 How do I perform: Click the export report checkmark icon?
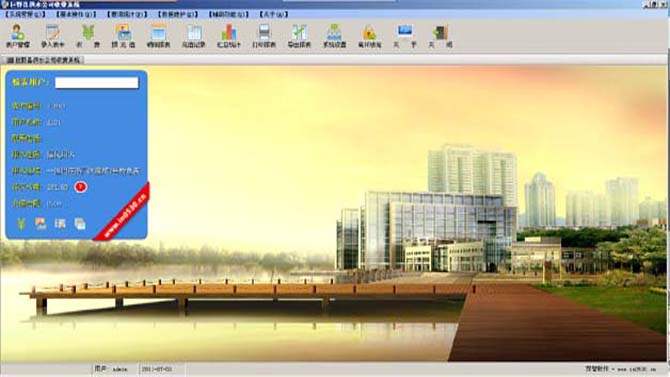(299, 36)
